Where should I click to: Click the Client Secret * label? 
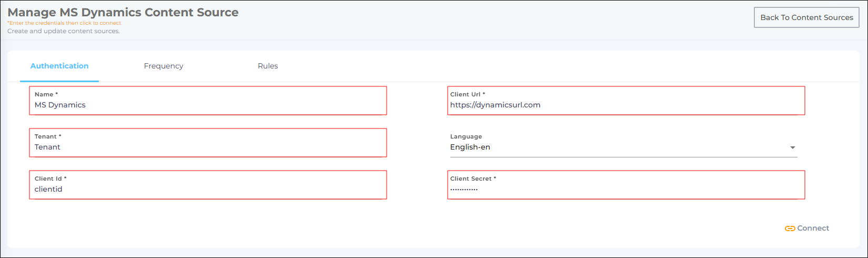473,178
